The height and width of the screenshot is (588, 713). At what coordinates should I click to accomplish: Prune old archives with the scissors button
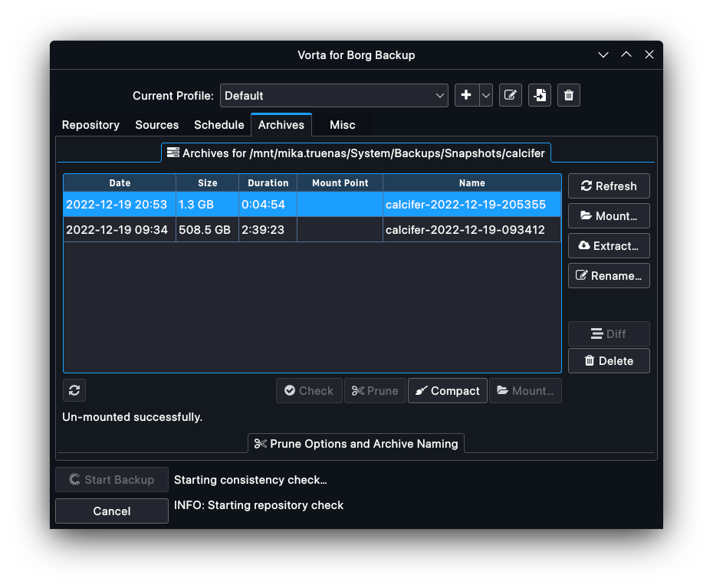[x=374, y=390]
